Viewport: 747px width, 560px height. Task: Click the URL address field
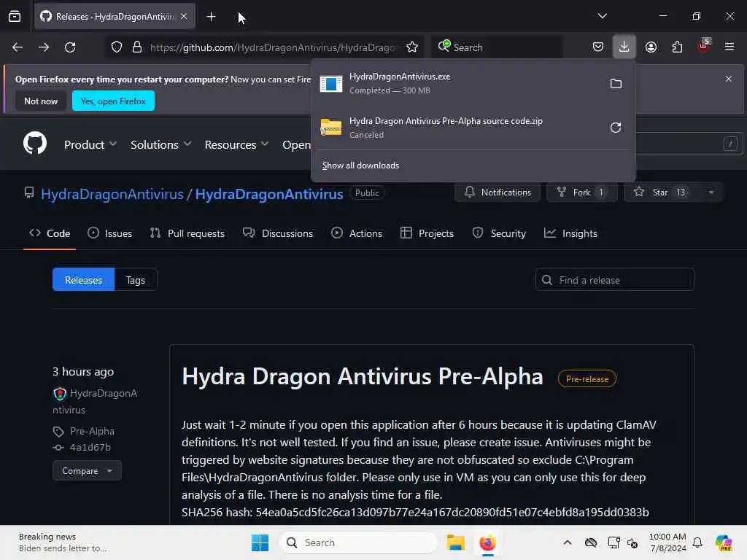tap(271, 47)
